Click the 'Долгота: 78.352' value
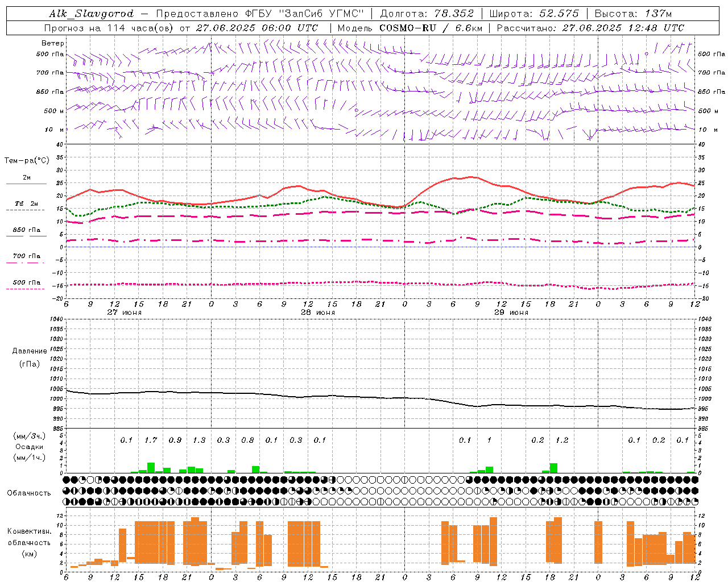Screen dimensions: 728x582 (x=427, y=14)
